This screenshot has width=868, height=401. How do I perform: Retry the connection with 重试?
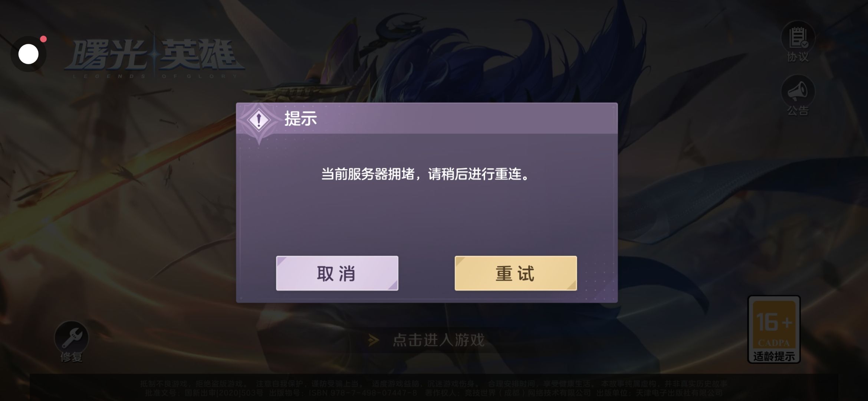(x=516, y=273)
